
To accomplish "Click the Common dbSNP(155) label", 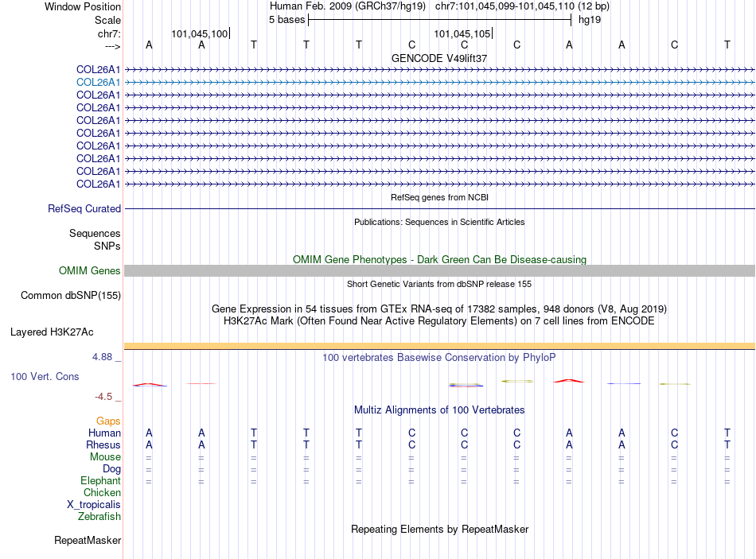I will click(71, 295).
